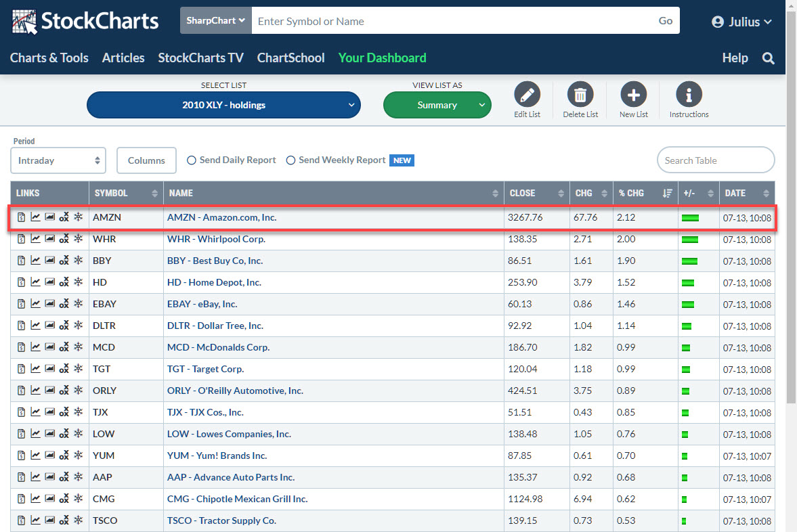
Task: Open the symbol summary icon for EBAY
Action: pos(21,304)
